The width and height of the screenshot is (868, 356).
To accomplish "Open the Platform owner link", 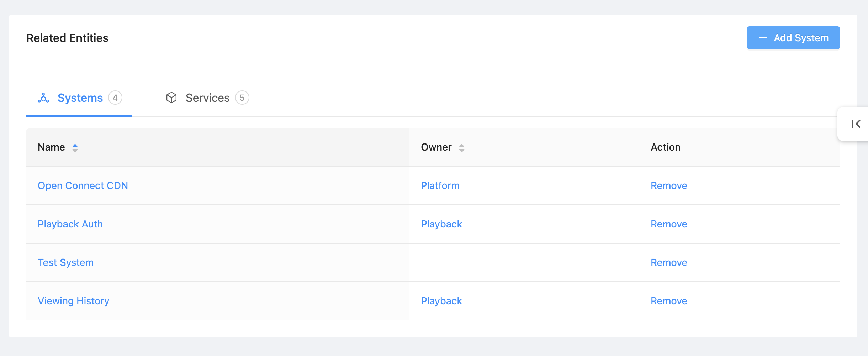I will point(440,185).
